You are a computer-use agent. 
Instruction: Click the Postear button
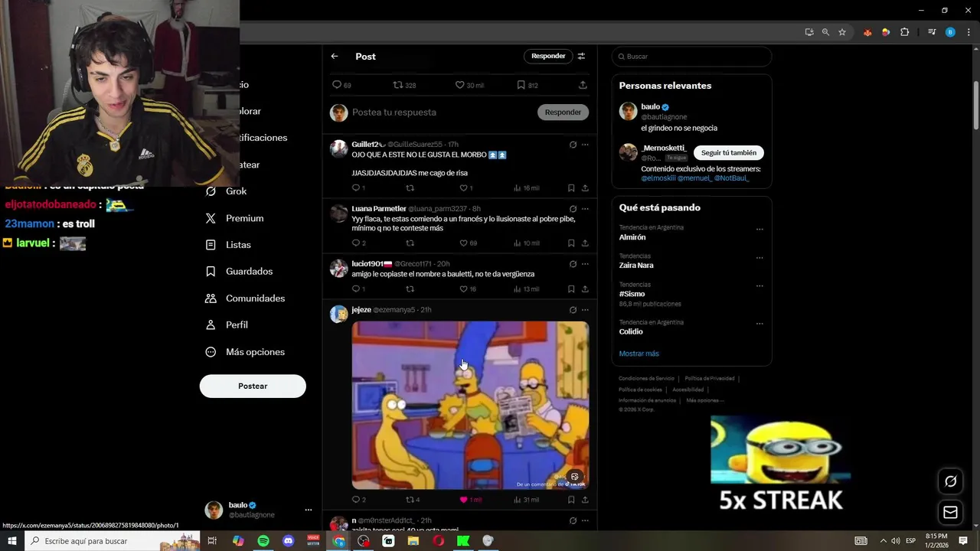coord(253,386)
